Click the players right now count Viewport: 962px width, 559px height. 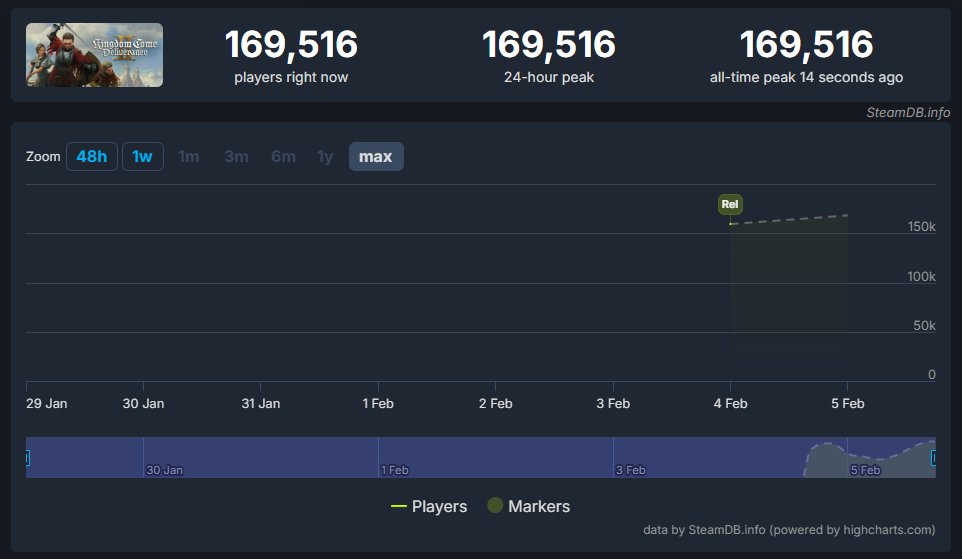click(x=291, y=45)
